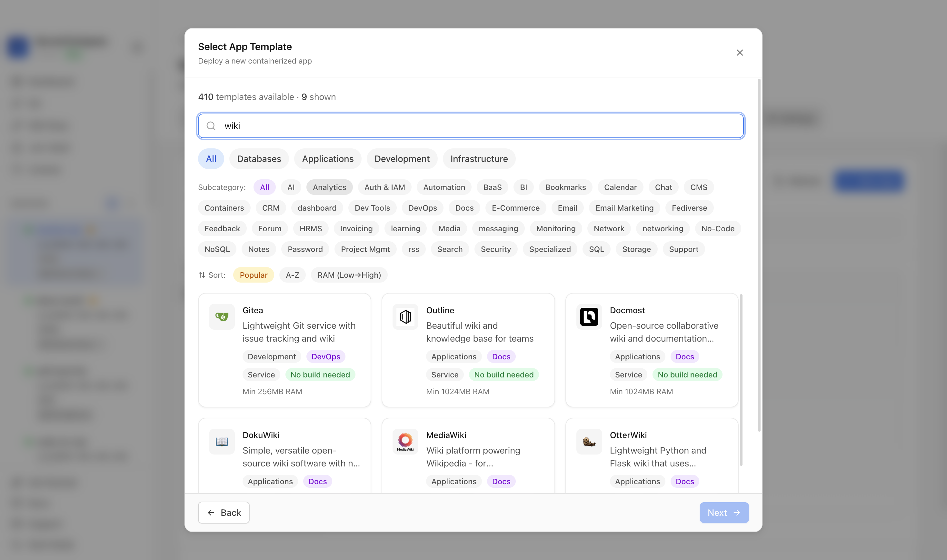
Task: Filter by Analytics subcategory
Action: [329, 187]
